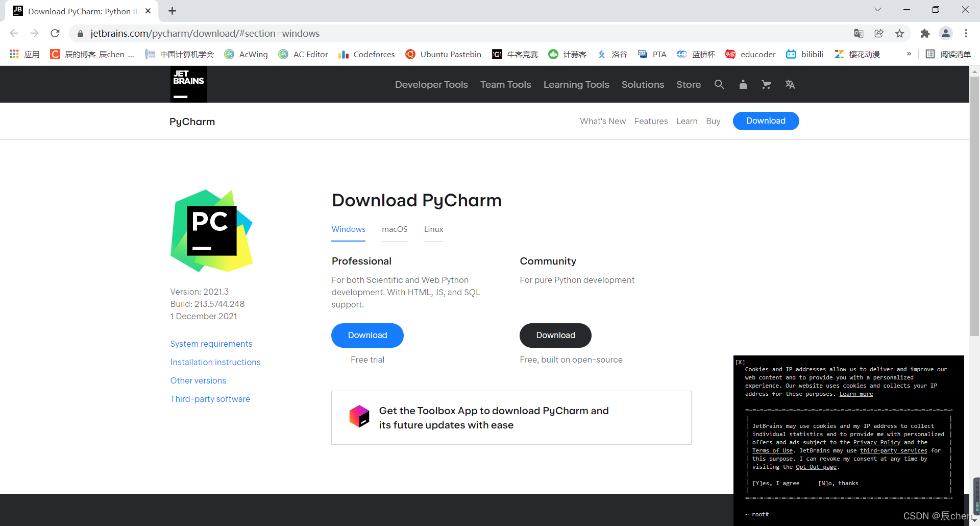
Task: Click PyCharm product name in subheader
Action: [192, 122]
